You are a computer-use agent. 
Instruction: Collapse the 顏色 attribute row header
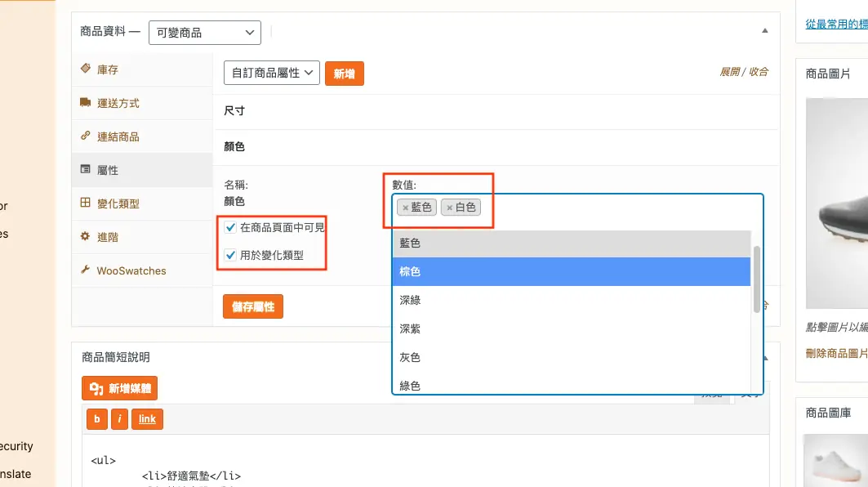[496, 147]
